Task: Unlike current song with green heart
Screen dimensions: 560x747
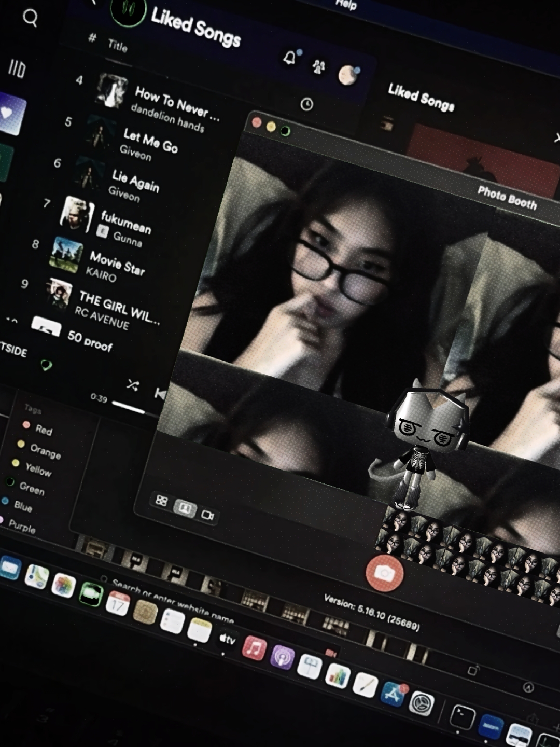Action: pyautogui.click(x=47, y=366)
